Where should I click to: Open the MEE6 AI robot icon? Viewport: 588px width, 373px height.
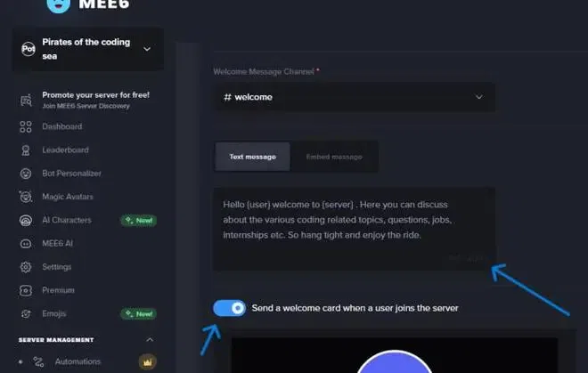pyautogui.click(x=26, y=244)
